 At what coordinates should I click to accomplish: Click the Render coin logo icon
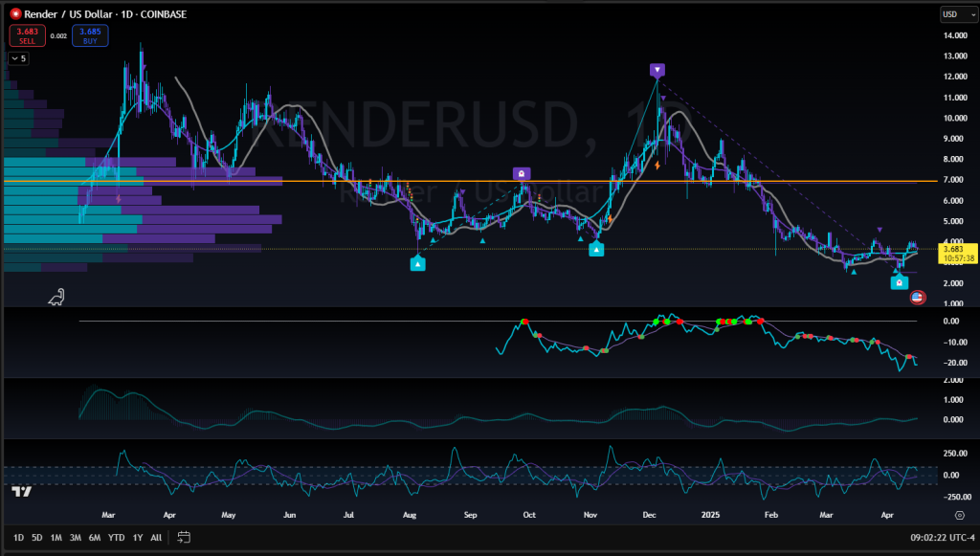[x=15, y=13]
